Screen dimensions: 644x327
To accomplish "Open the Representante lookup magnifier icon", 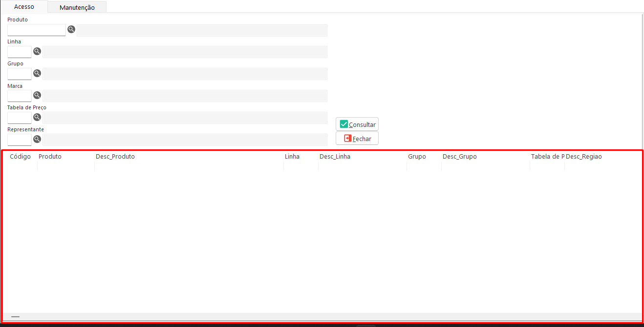I will coord(37,139).
